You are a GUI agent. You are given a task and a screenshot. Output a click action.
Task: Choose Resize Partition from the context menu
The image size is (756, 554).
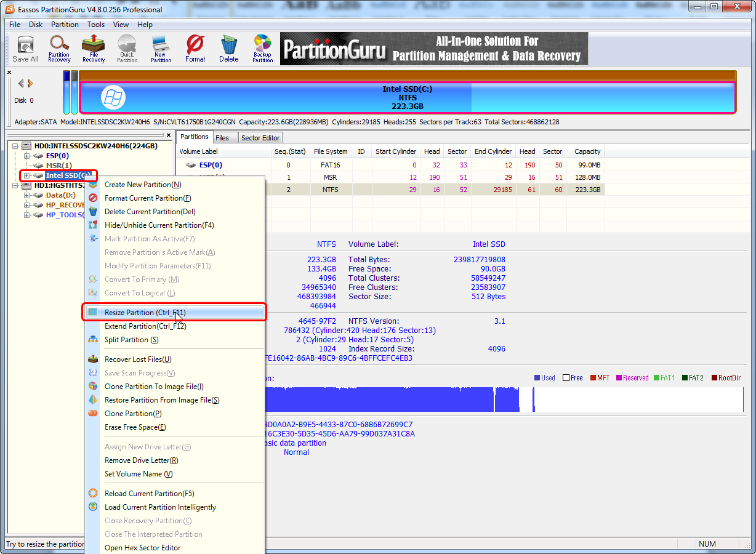tap(175, 313)
